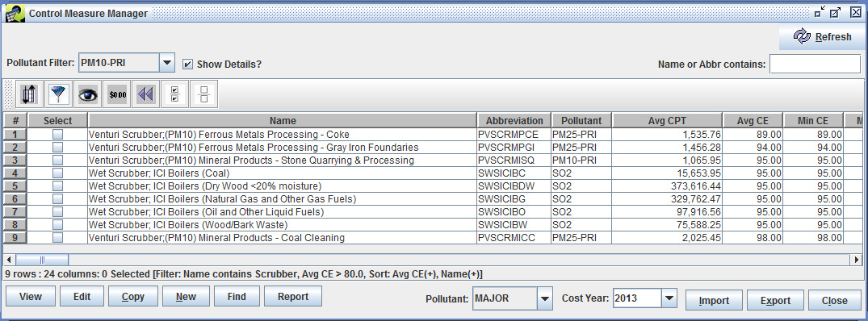
Task: Click the maximize window icon in title bar
Action: point(835,12)
